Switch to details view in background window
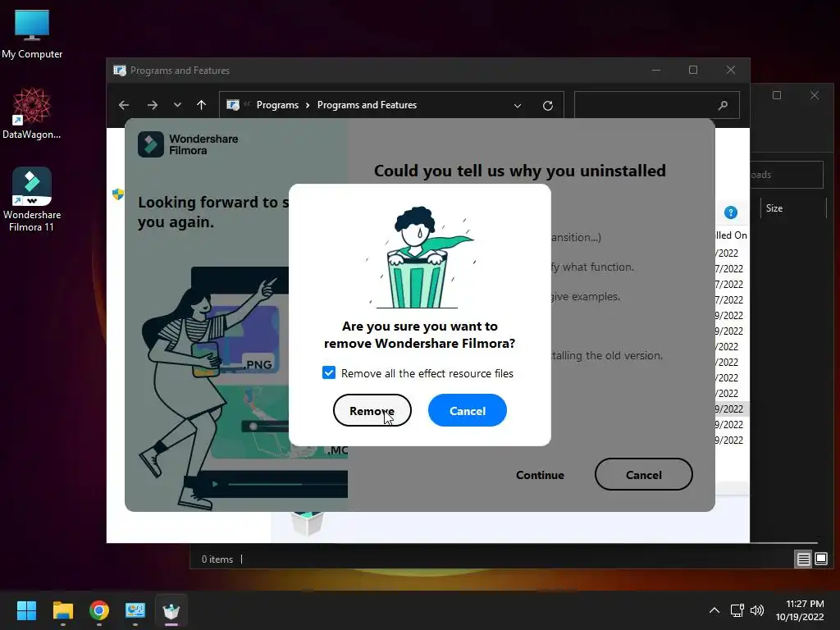The image size is (840, 630). [804, 559]
